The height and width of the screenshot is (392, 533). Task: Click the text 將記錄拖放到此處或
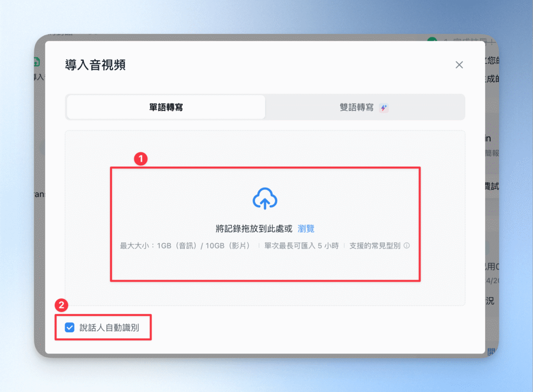(254, 229)
